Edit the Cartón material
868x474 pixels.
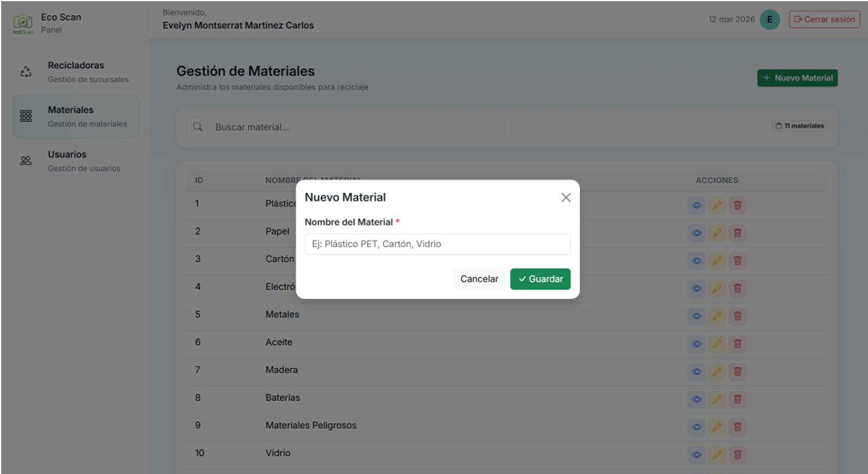717,261
